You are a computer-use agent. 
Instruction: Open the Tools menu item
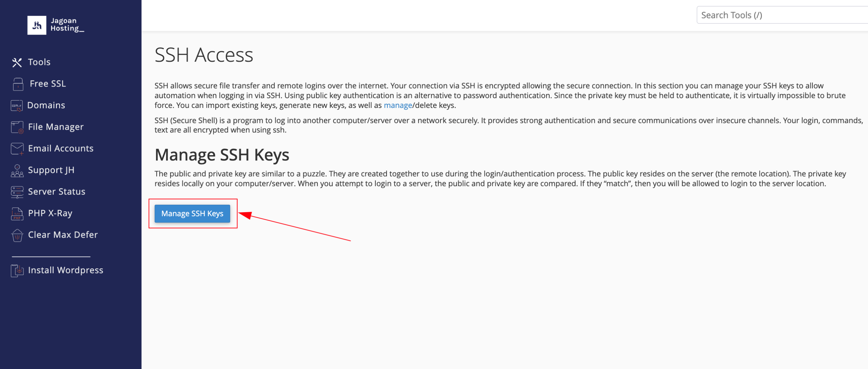pos(39,62)
